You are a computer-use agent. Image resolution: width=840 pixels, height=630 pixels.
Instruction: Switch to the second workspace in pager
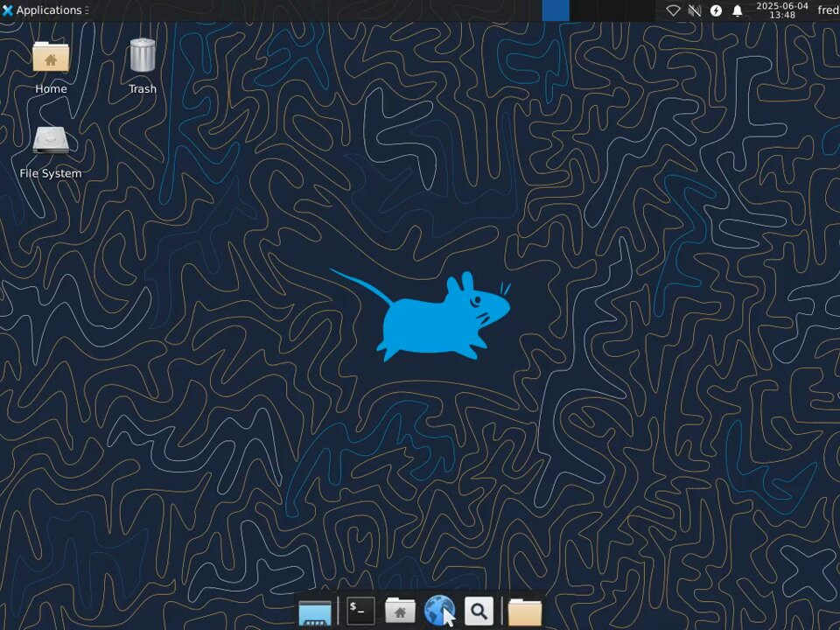584,10
